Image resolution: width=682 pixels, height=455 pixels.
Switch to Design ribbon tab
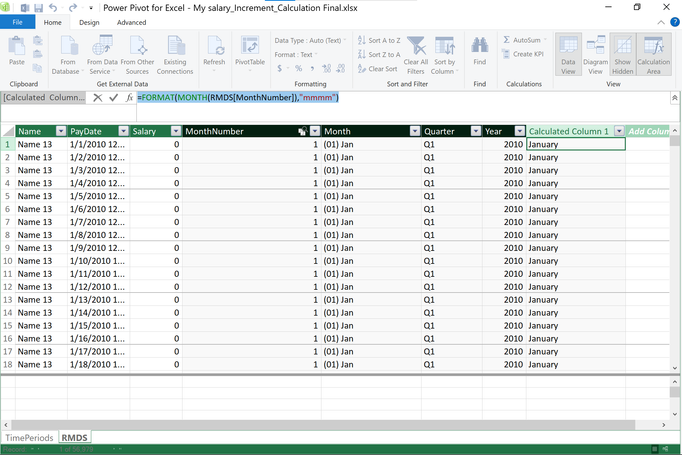tap(89, 22)
